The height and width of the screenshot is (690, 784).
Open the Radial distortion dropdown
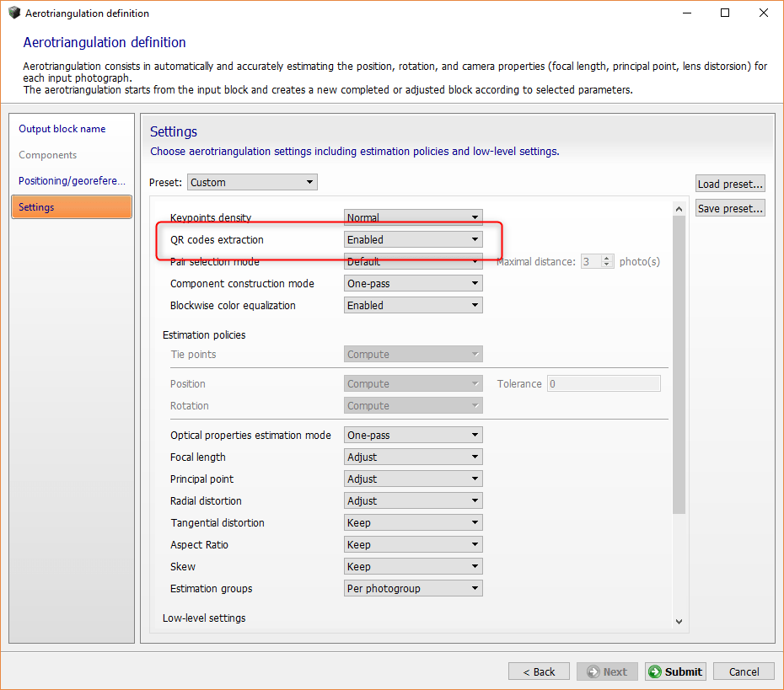(413, 501)
